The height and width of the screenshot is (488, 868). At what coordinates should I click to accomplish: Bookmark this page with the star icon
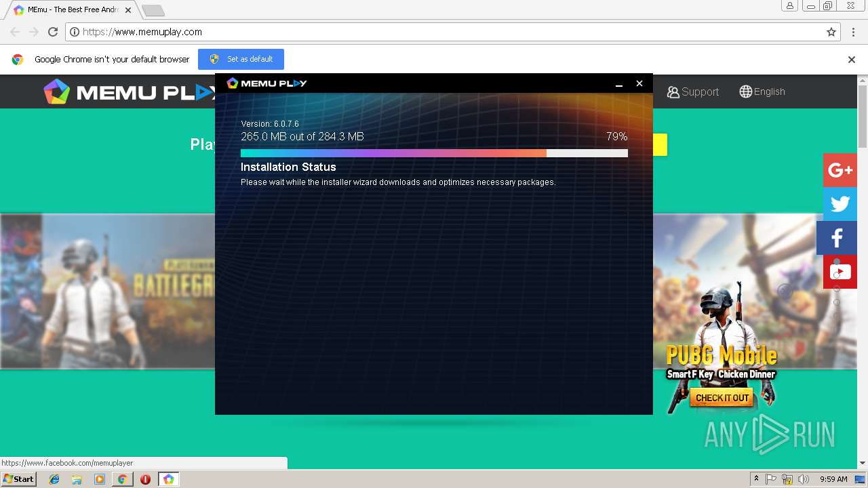pos(831,32)
